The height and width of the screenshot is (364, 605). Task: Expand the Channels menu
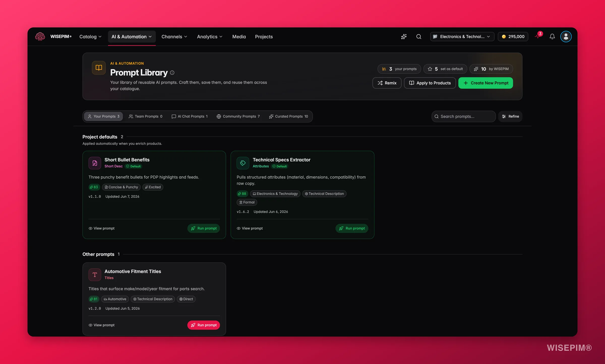pyautogui.click(x=174, y=37)
